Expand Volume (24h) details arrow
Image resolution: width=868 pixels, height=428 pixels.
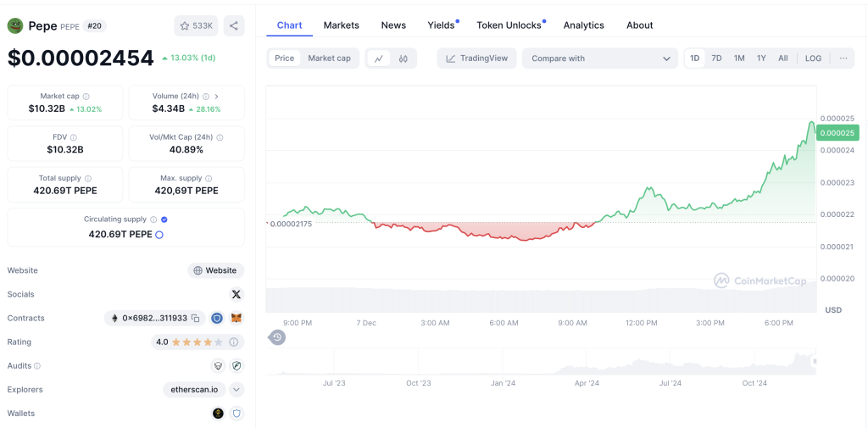click(216, 97)
